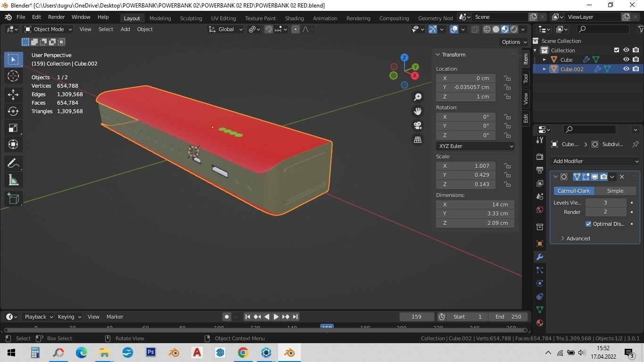The image size is (644, 362).
Task: Pin the properties editor context
Action: click(635, 144)
